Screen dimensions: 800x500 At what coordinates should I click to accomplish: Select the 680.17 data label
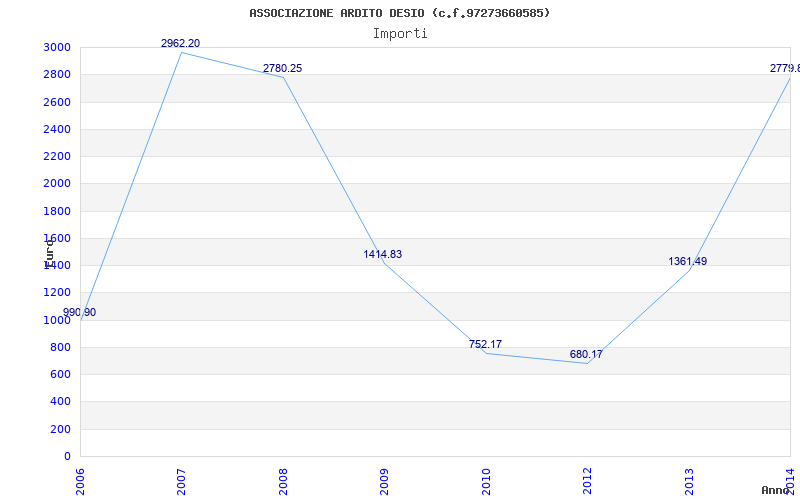(x=586, y=354)
